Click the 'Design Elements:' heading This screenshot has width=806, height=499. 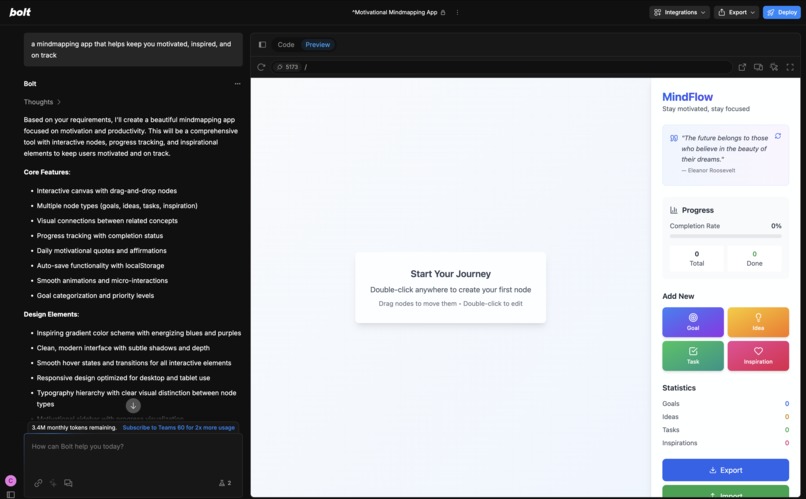tap(51, 315)
